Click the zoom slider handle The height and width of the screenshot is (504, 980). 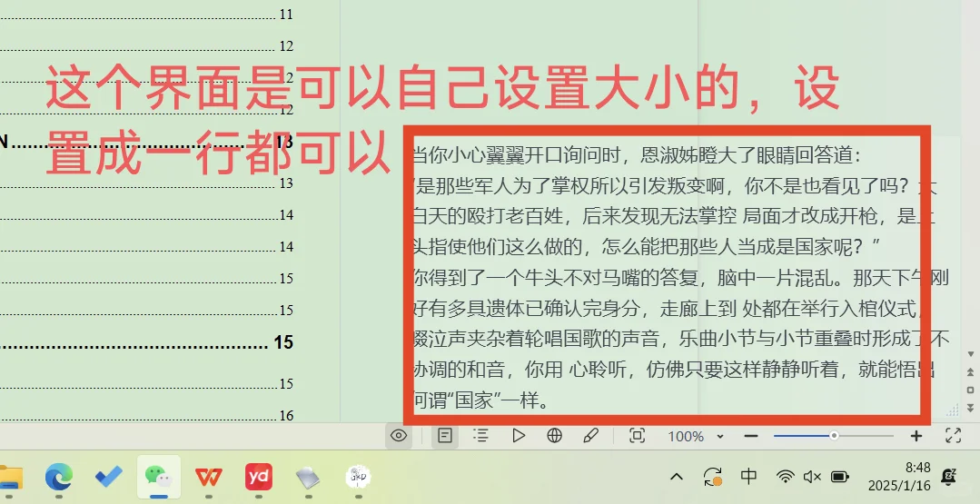pos(834,436)
